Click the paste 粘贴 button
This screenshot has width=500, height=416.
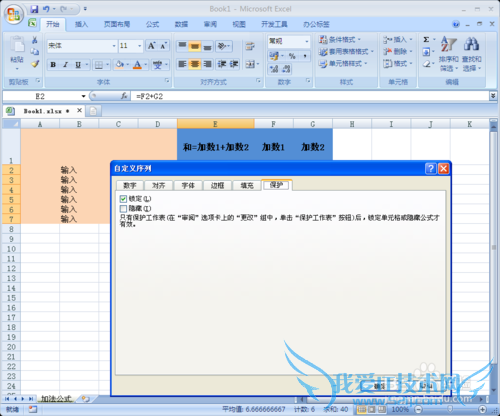(17, 53)
